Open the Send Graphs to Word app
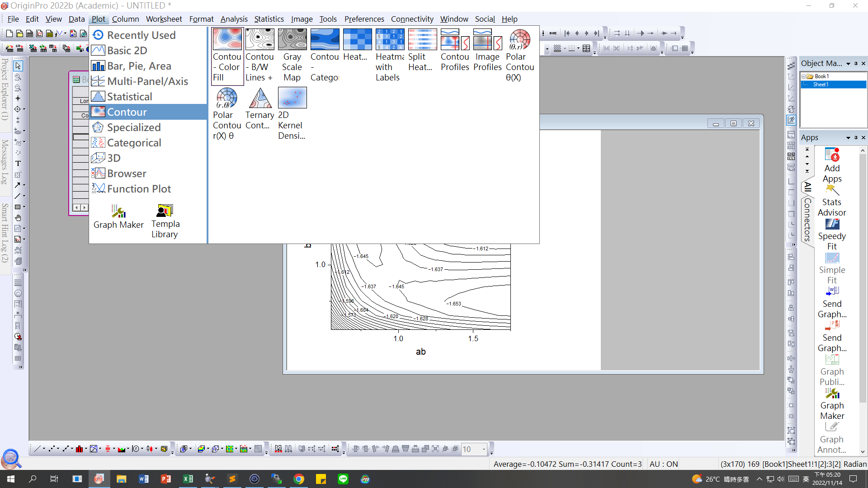Screen dimensions: 868x488 click(x=832, y=303)
